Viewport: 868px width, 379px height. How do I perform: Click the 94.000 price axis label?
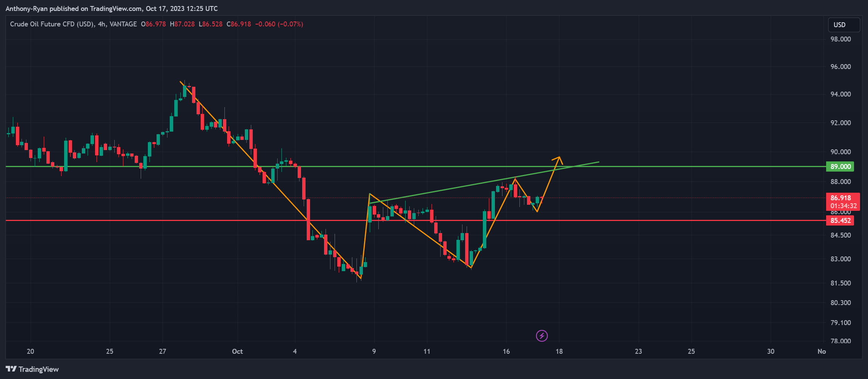coord(840,94)
